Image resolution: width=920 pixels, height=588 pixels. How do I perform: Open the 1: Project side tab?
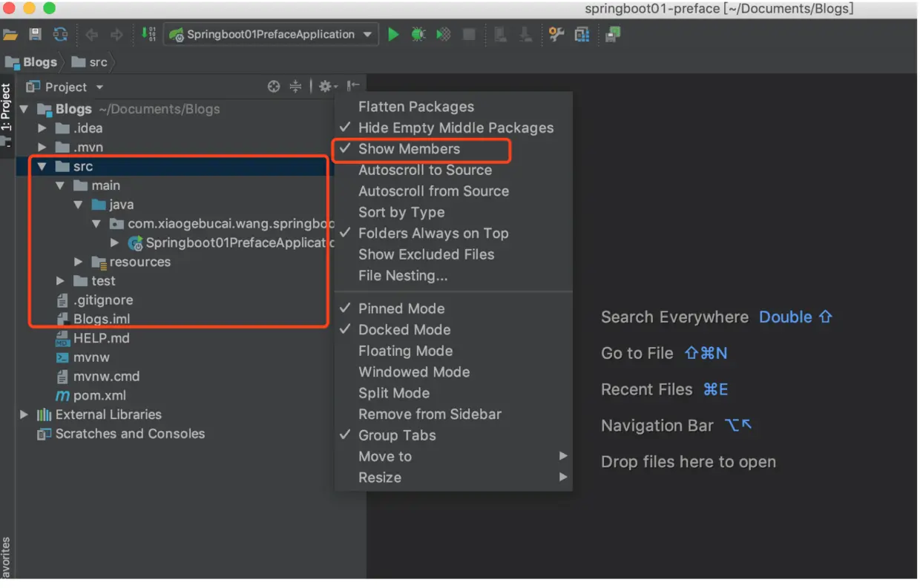(6, 107)
